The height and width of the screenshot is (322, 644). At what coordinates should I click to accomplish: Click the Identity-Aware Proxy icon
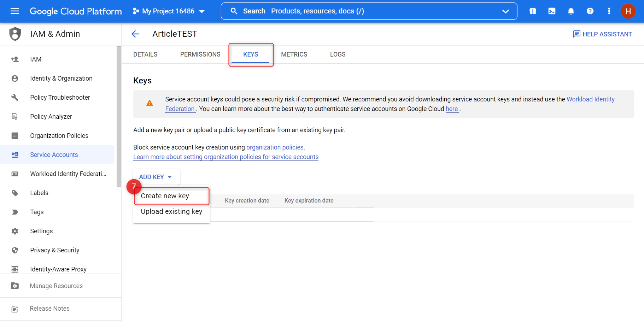pos(15,269)
